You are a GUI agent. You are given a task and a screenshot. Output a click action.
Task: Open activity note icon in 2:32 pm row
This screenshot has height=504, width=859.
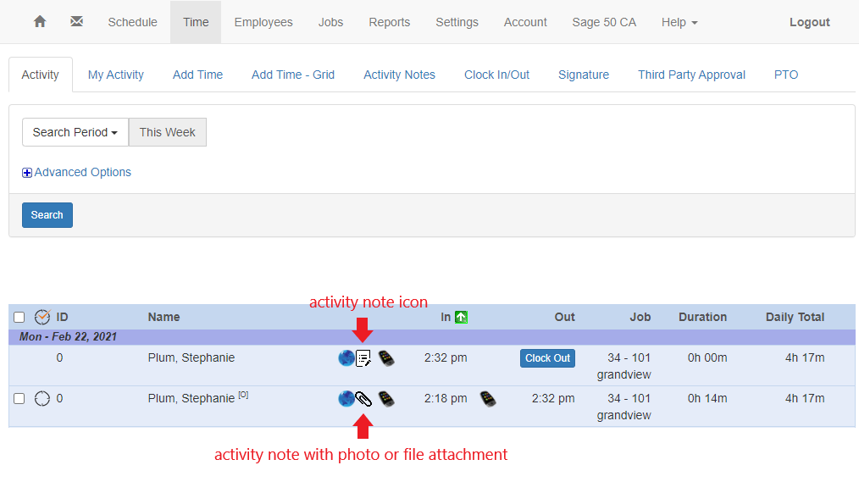coord(363,358)
